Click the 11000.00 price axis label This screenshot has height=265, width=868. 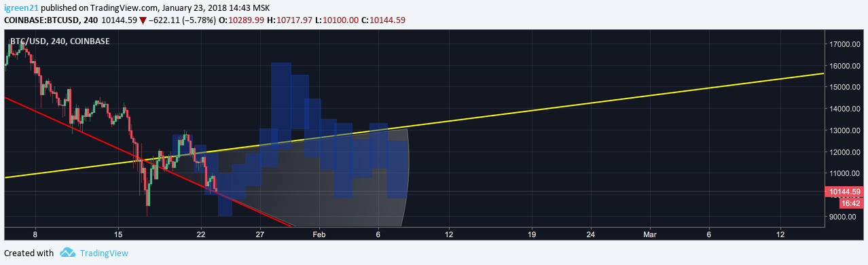click(x=844, y=174)
